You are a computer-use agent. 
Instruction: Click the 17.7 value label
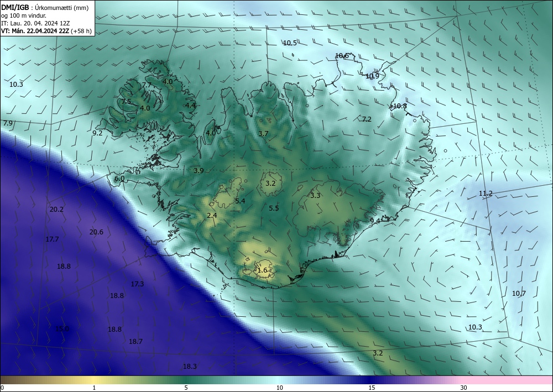click(52, 239)
